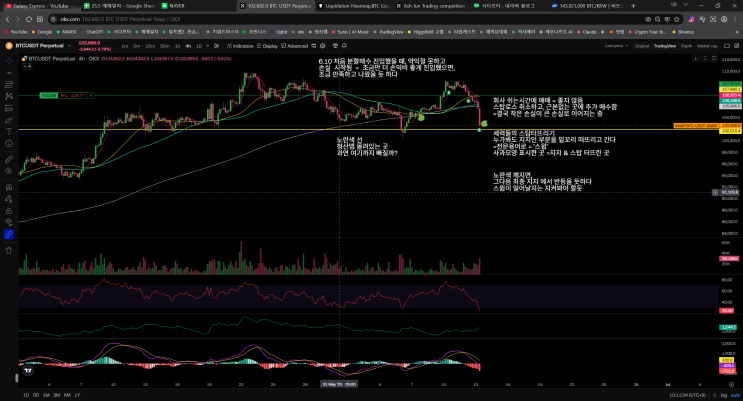Select the 5m timeframe
This screenshot has height=401, width=743.
(x=136, y=46)
